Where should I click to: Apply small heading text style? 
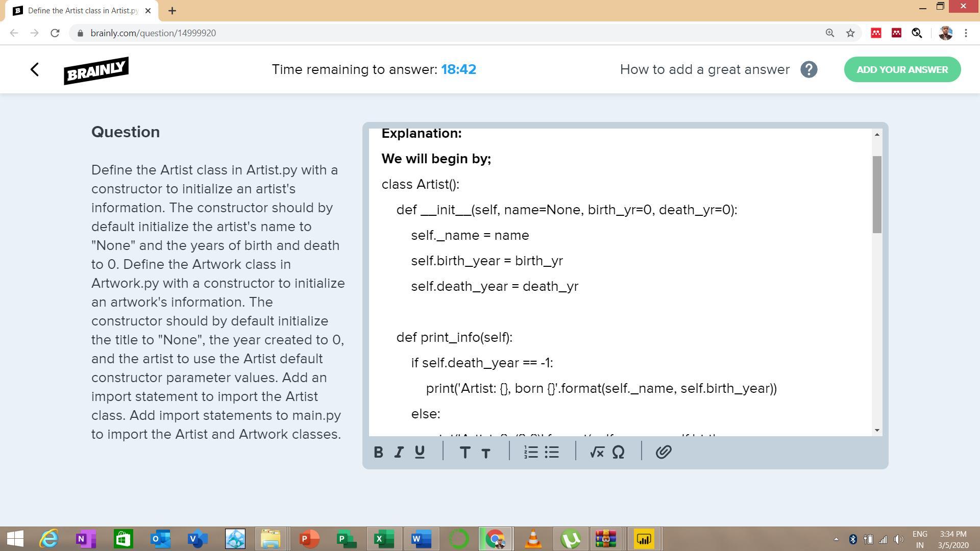click(486, 453)
